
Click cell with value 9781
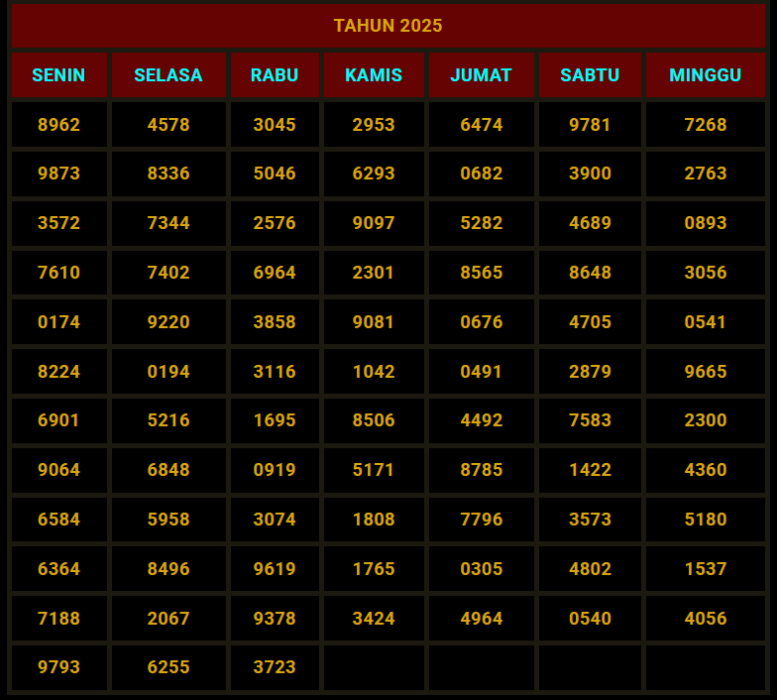tap(590, 125)
